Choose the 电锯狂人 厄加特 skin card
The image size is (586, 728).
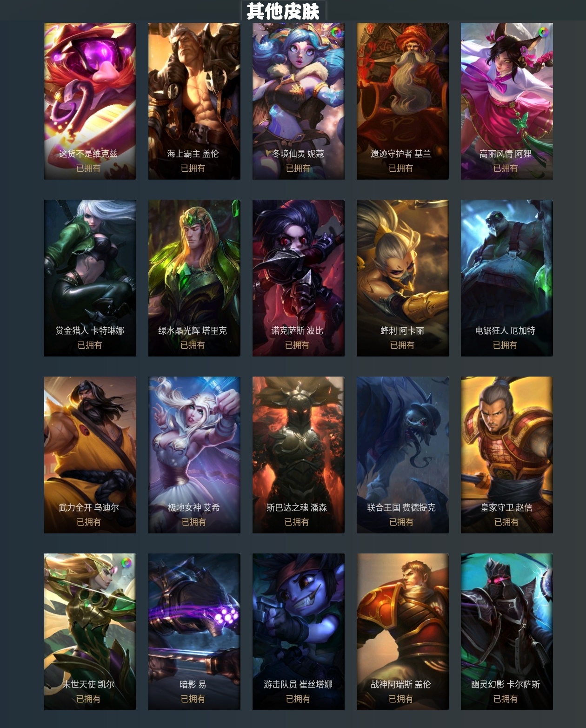tap(507, 278)
